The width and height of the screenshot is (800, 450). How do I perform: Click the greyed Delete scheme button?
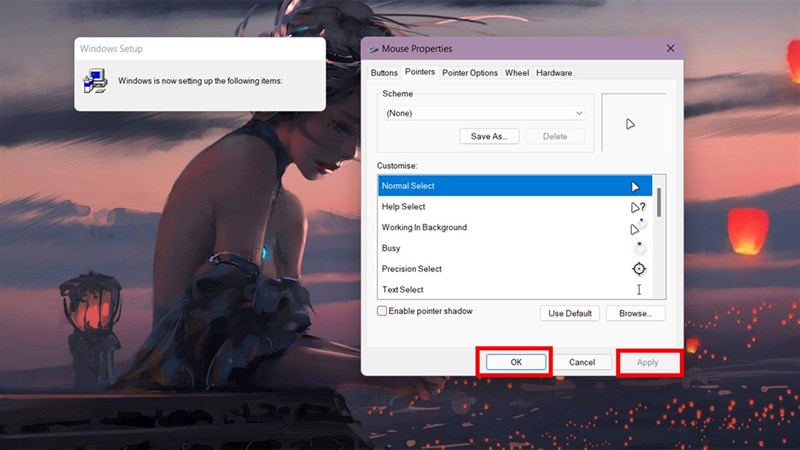coord(555,136)
